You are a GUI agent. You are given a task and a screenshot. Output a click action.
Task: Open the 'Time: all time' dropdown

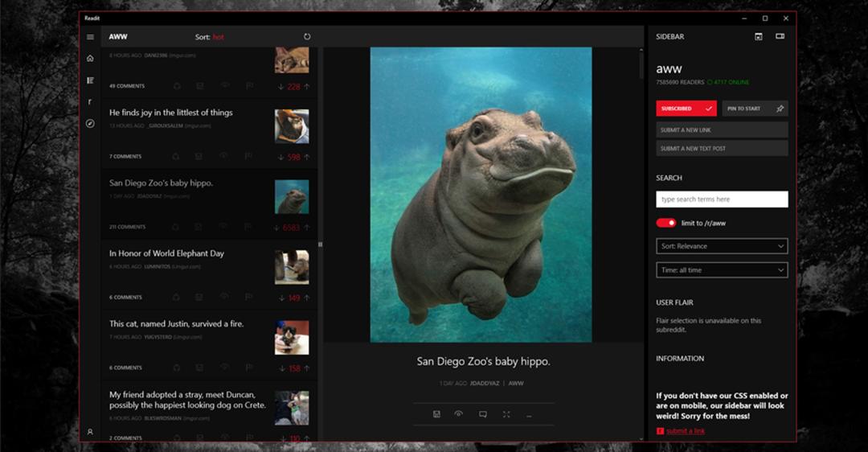click(x=722, y=270)
